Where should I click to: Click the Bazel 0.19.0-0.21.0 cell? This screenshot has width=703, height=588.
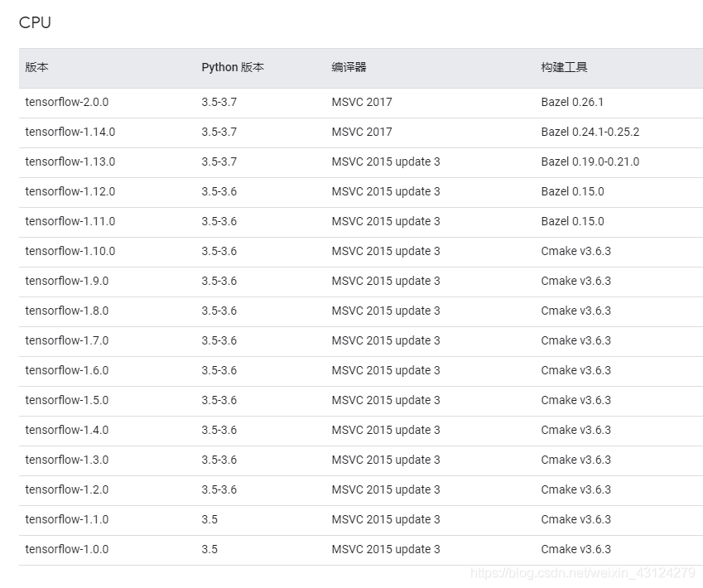[590, 161]
